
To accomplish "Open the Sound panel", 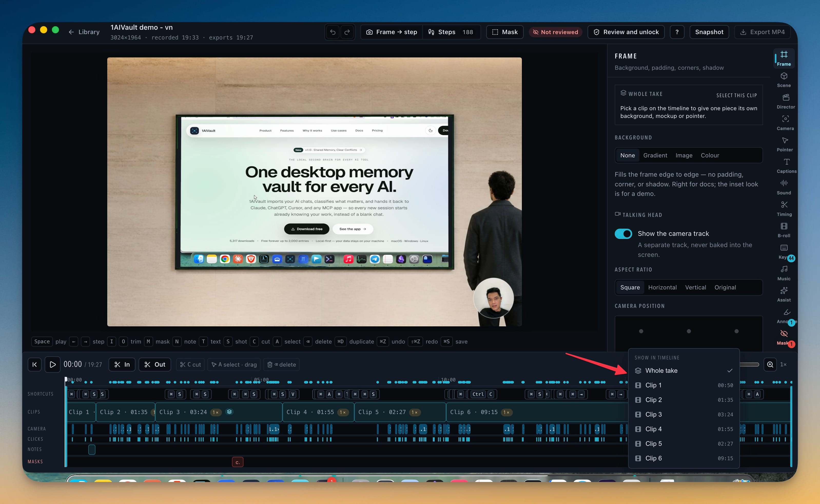I will point(784,187).
